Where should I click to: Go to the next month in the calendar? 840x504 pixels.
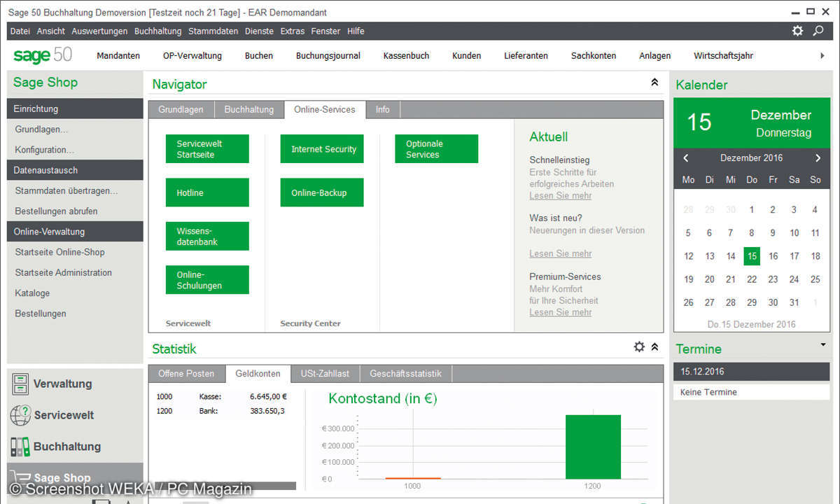818,158
